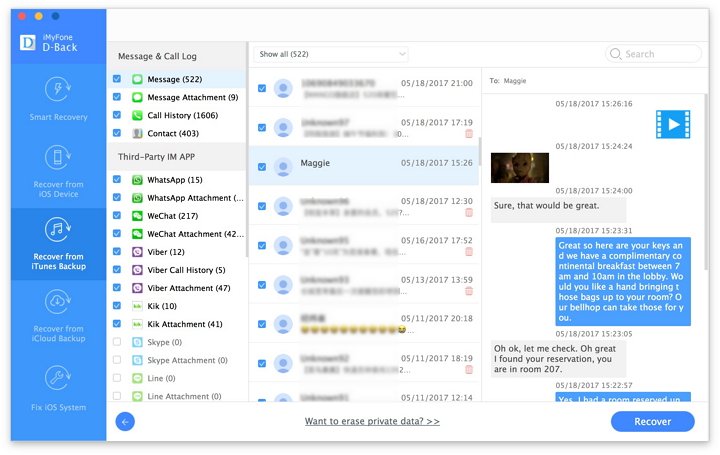Uncheck the Call History (1606) checkbox

coord(117,115)
